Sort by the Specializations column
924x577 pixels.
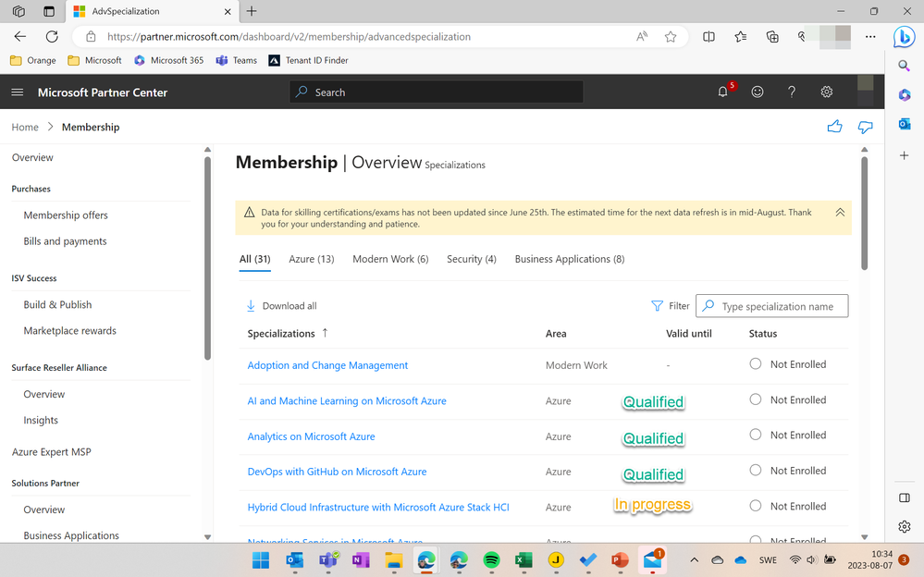point(288,334)
